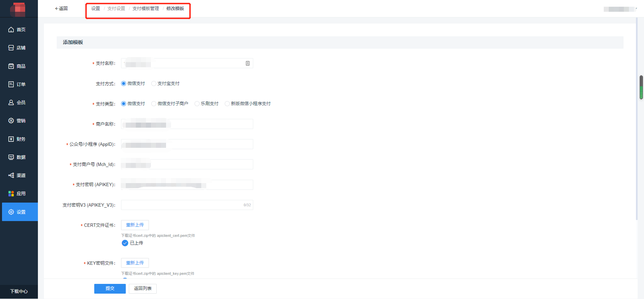The image size is (644, 299).
Task: Choose 微信支付子商户 payment type
Action: point(154,104)
